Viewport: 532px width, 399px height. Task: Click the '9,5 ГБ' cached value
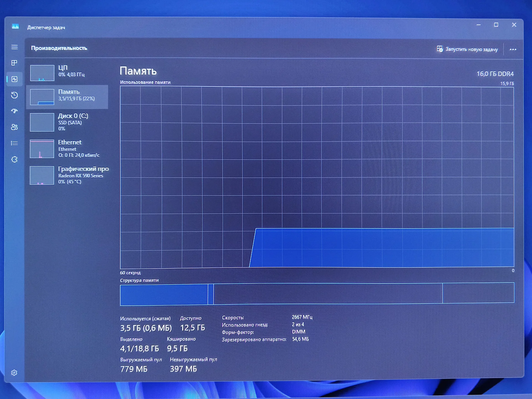click(177, 348)
